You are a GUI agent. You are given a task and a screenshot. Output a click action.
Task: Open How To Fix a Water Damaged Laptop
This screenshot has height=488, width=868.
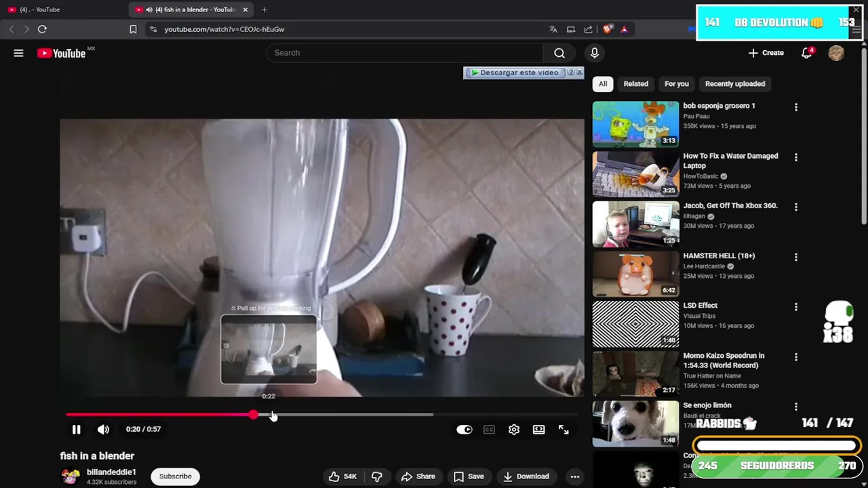(730, 161)
